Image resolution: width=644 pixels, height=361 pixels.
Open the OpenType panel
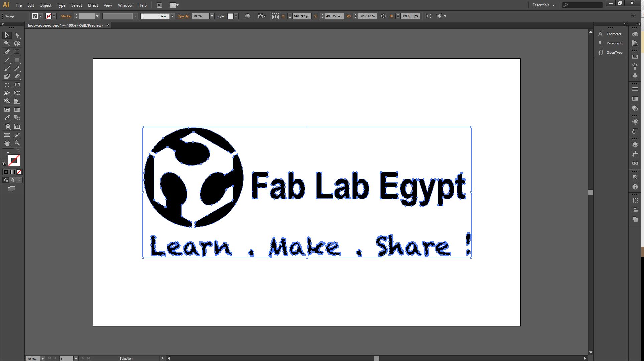tap(611, 53)
